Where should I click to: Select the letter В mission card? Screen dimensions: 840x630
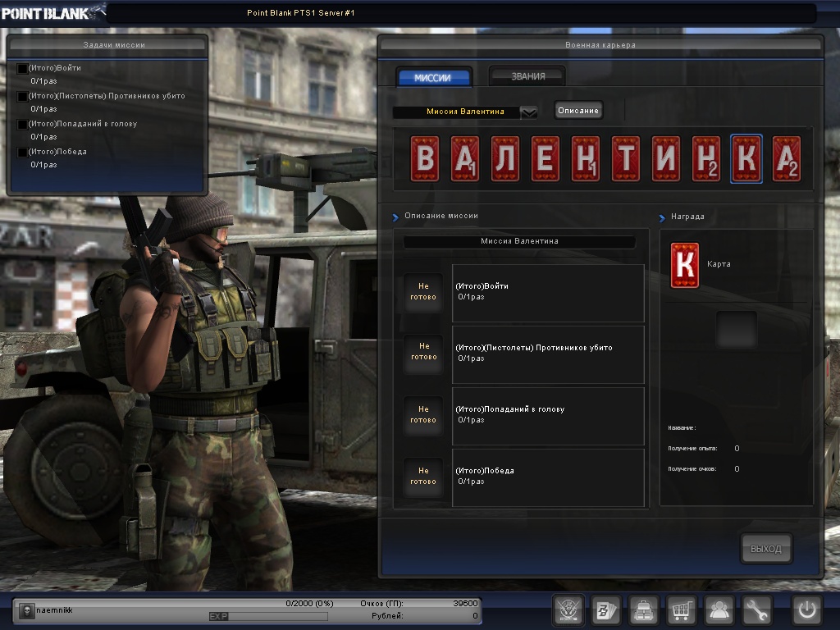[425, 158]
